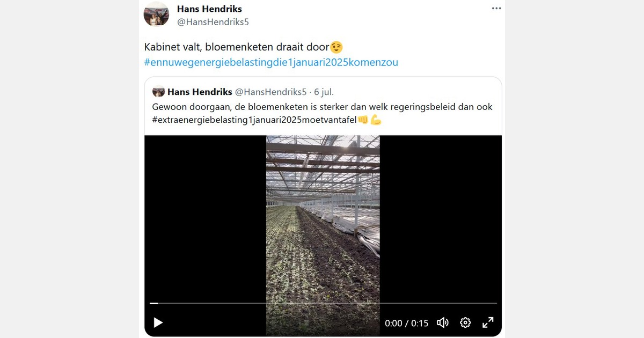
Task: Open hashtag #ennuwegenergiebelastingdie1januari2025komenzou
Action: (x=271, y=62)
